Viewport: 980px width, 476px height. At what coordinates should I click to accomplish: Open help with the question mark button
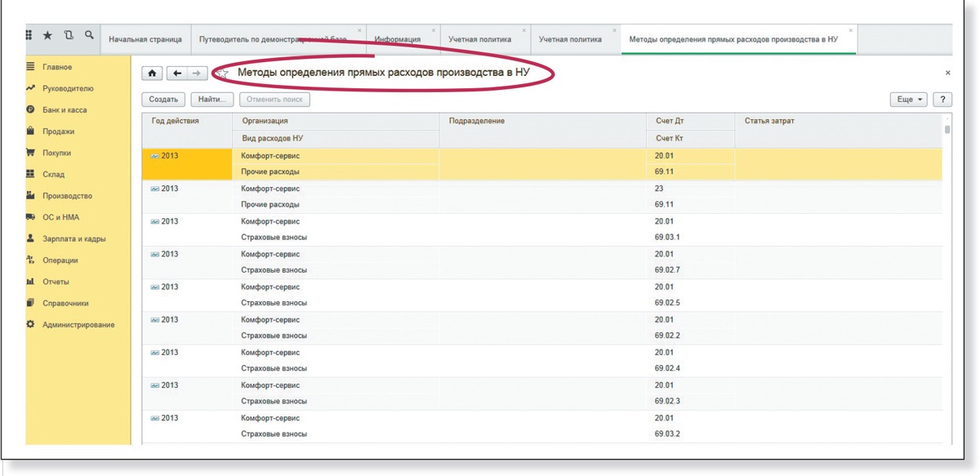click(942, 100)
